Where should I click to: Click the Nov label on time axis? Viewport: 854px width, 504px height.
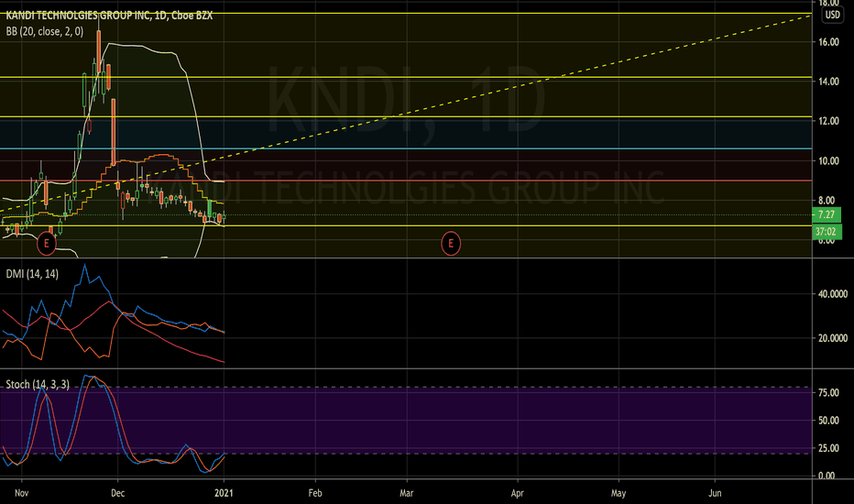21,493
